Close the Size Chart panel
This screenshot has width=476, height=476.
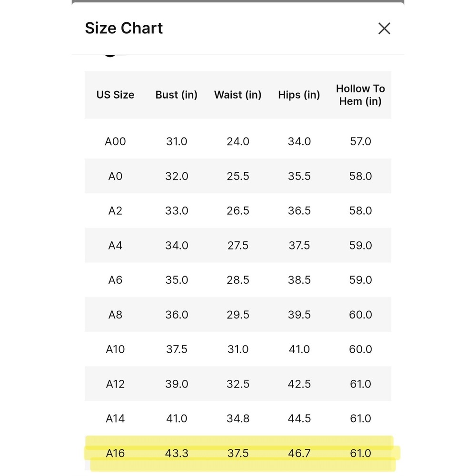(384, 29)
